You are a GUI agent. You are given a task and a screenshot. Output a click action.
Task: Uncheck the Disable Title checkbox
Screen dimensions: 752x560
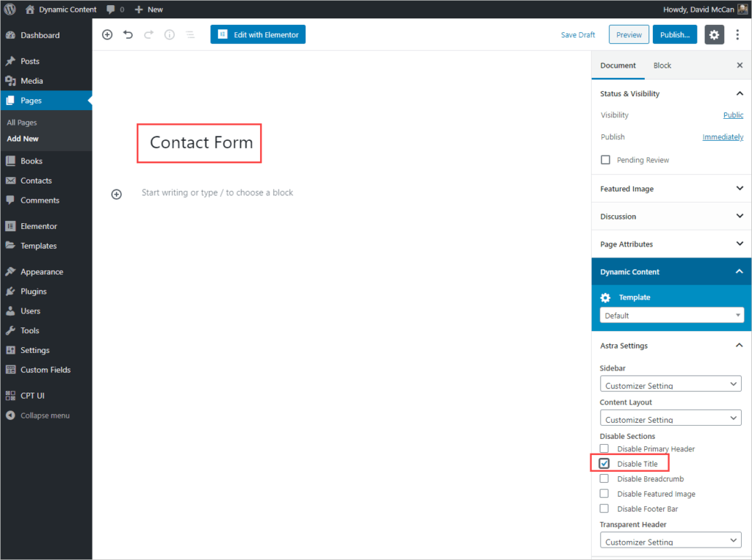click(x=604, y=464)
